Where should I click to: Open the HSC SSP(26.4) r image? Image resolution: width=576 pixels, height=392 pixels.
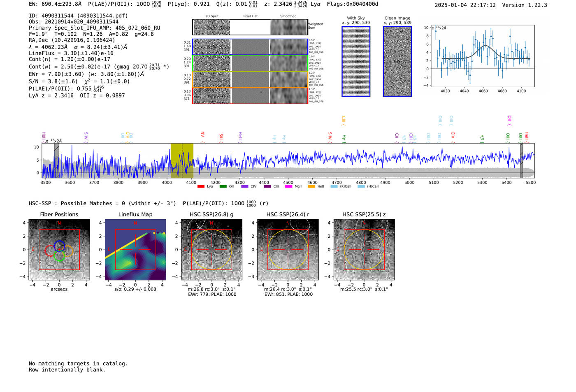point(288,250)
